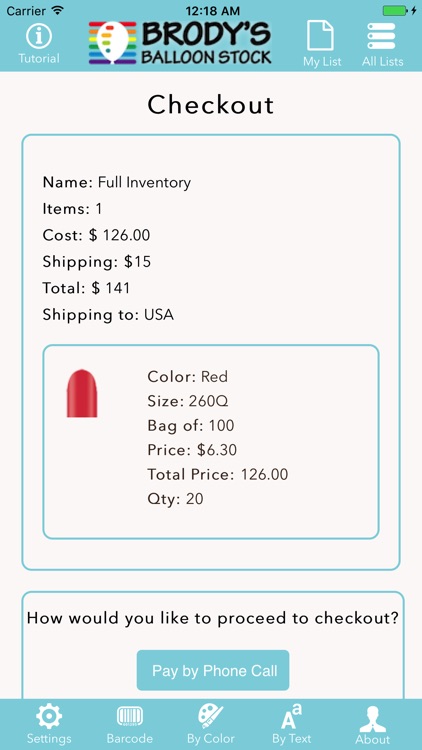
Task: Select the Checkout heading
Action: (x=211, y=105)
